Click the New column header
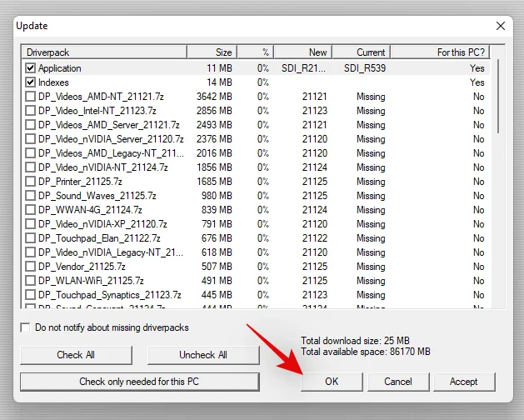Image resolution: width=524 pixels, height=420 pixels. (302, 52)
